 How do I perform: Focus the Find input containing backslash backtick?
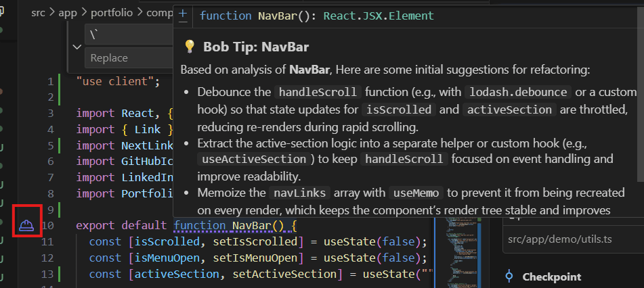[129, 34]
